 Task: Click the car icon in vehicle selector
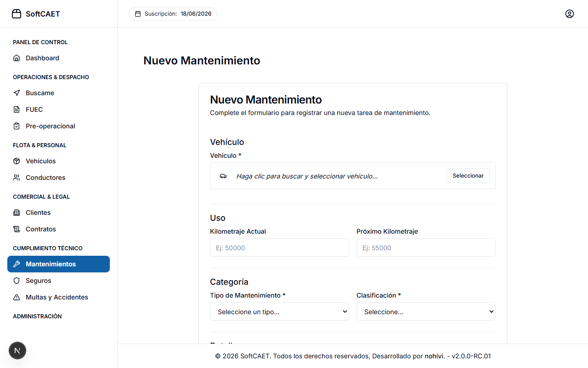223,176
